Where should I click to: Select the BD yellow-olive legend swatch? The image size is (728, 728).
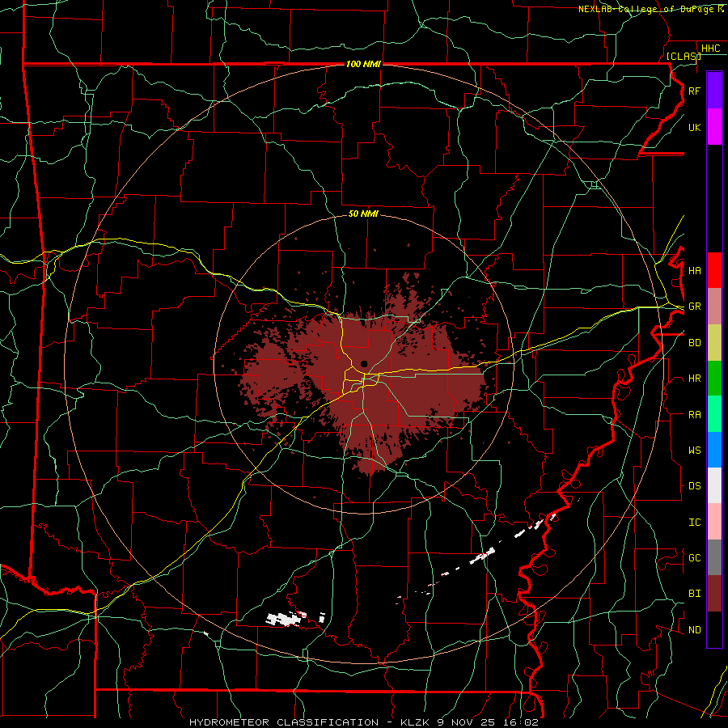click(714, 343)
